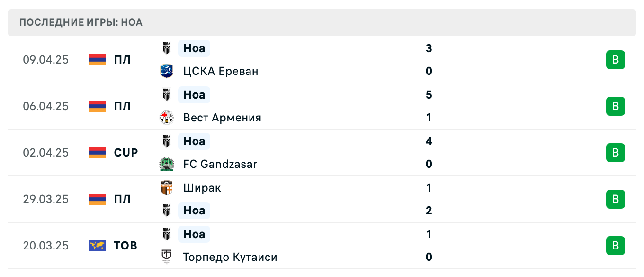This screenshot has height=277, width=644.
Task: Expand the ПЛ league label on 06.04.25 row
Action: pyautogui.click(x=123, y=106)
